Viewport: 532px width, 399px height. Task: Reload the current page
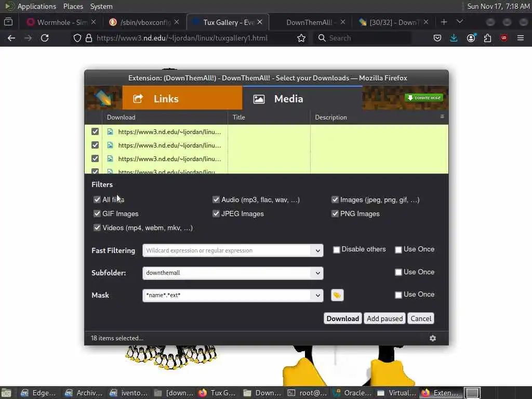point(45,38)
